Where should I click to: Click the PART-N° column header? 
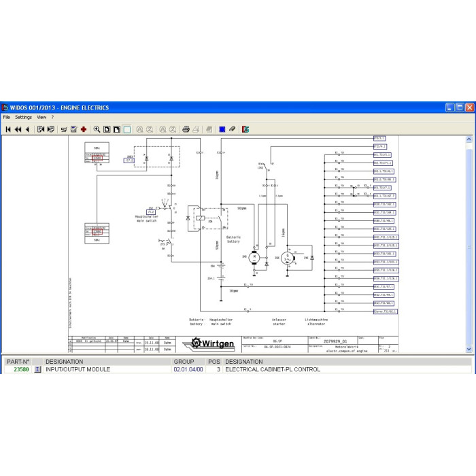pos(18,362)
